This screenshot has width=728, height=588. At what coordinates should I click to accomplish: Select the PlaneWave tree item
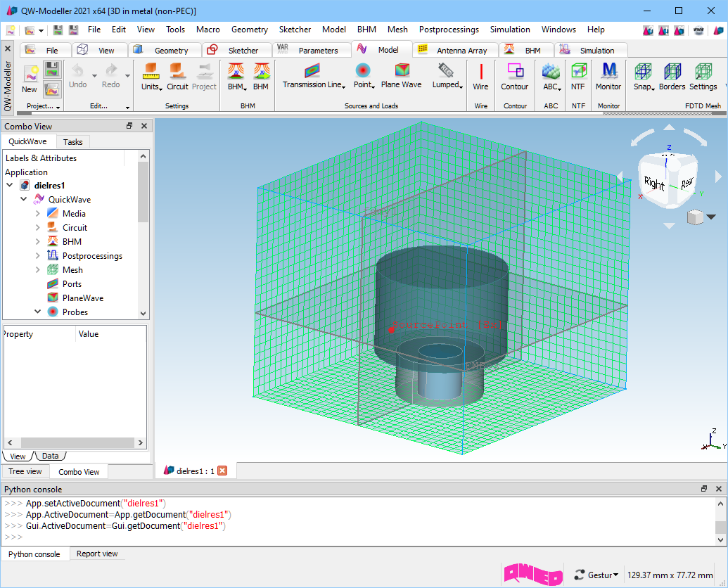(x=82, y=298)
